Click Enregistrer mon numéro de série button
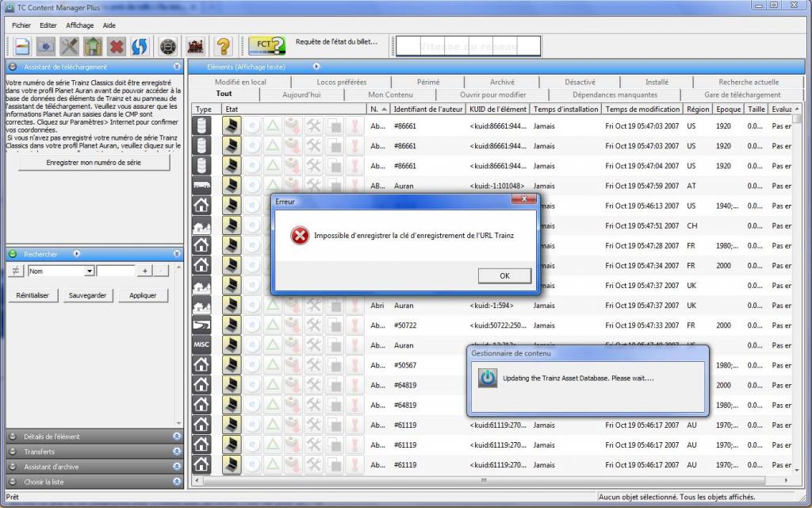The height and width of the screenshot is (508, 812). pos(94,162)
